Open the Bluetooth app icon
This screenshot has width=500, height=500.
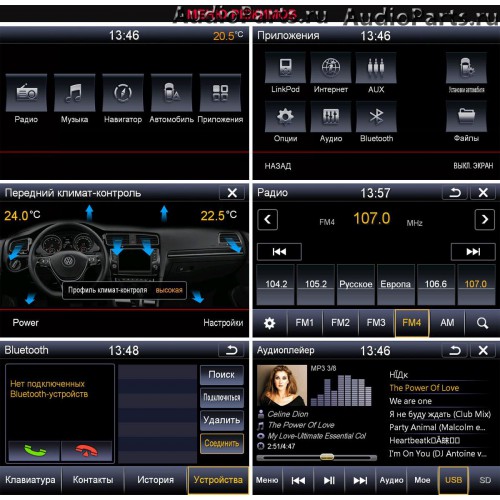point(376,116)
